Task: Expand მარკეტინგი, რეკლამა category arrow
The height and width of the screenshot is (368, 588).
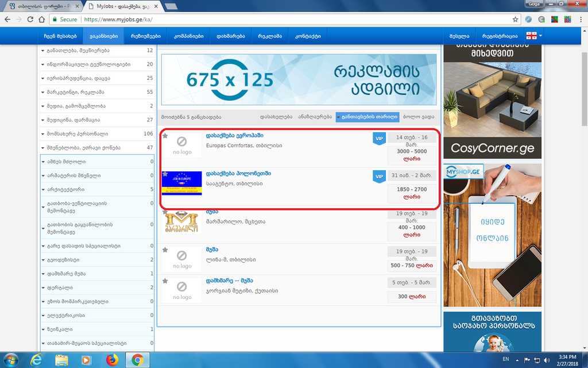Action: 42,92
